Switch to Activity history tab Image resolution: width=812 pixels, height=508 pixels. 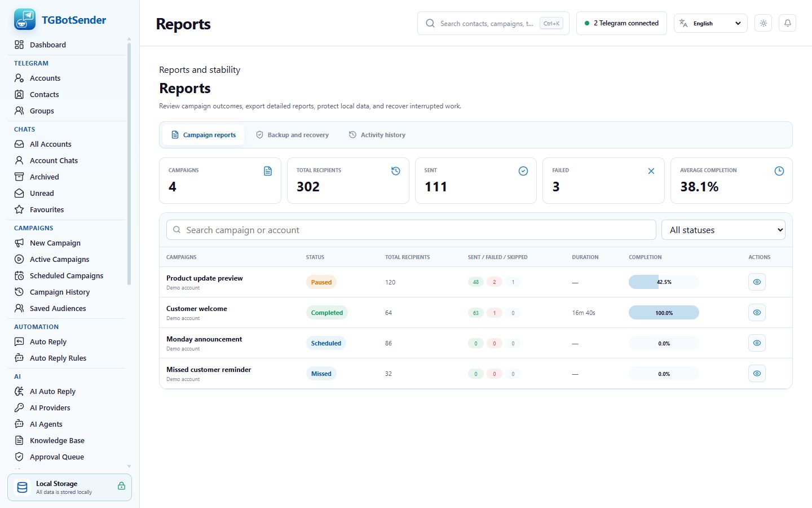(x=377, y=135)
